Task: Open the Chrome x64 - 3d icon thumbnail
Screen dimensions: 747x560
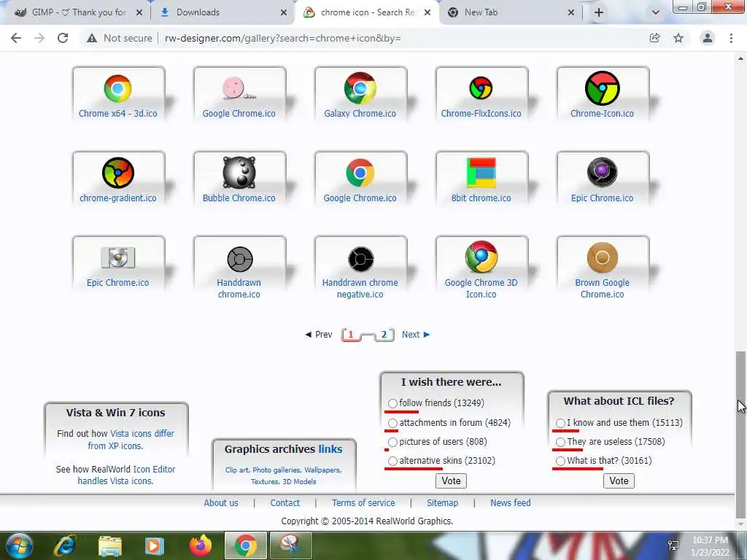Action: click(117, 88)
